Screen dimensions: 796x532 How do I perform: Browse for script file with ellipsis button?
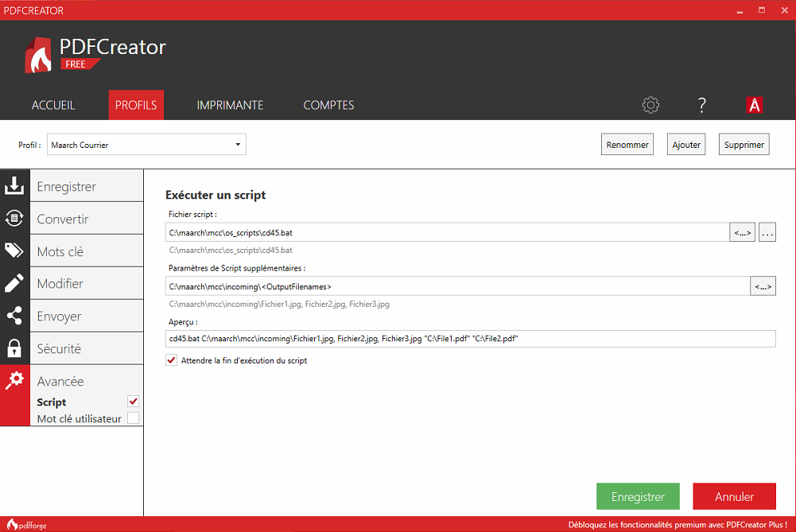(767, 232)
